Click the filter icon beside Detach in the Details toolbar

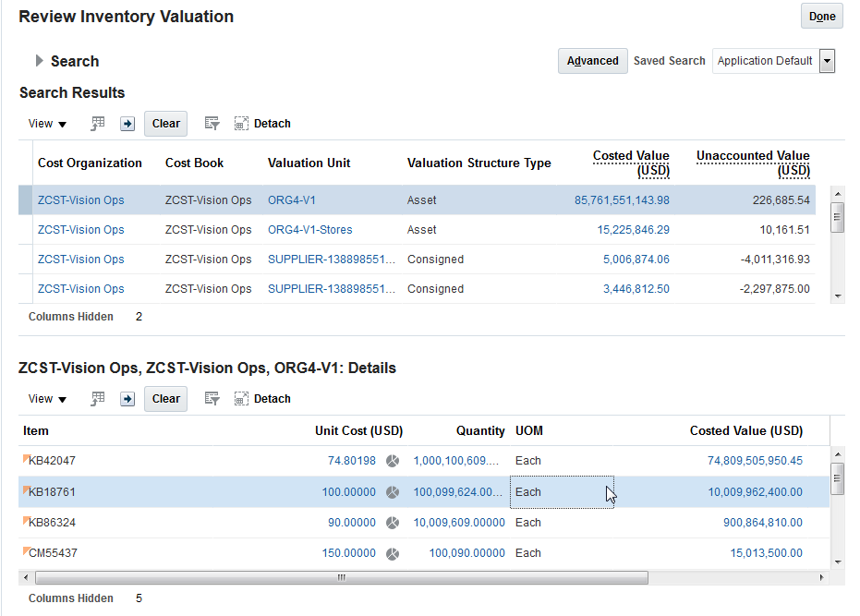212,398
